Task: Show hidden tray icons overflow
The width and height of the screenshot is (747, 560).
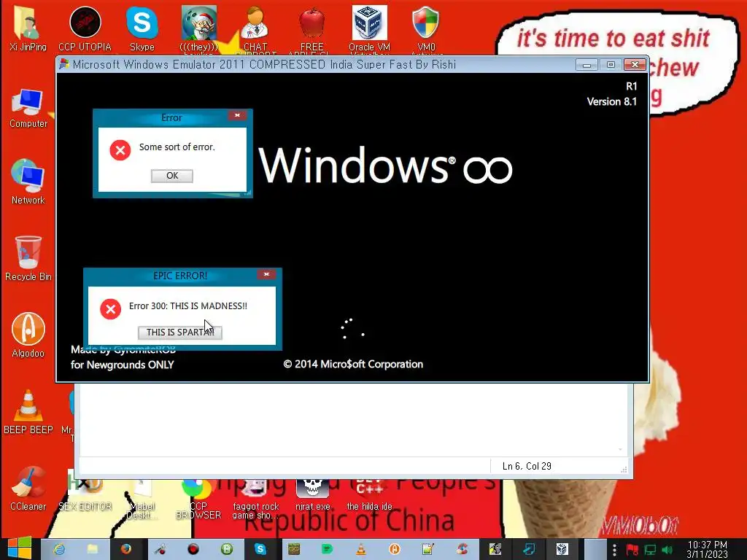Action: coord(614,550)
